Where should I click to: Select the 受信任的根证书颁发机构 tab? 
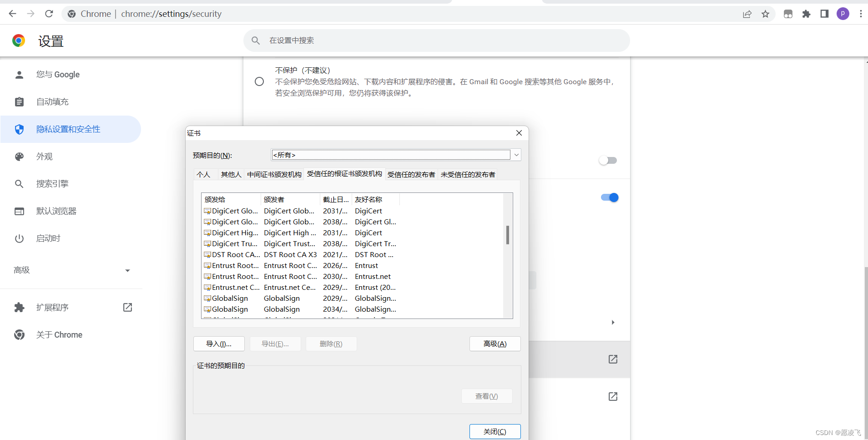(344, 174)
